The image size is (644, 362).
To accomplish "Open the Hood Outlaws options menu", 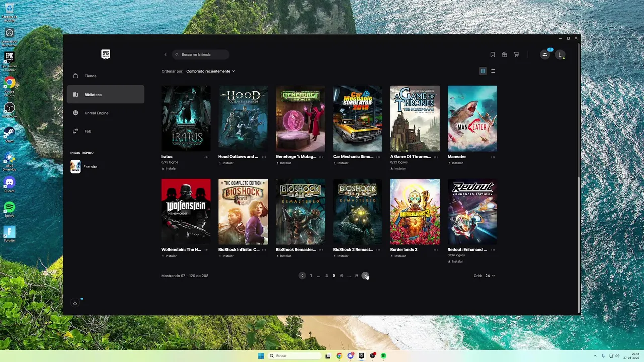I will point(264,157).
